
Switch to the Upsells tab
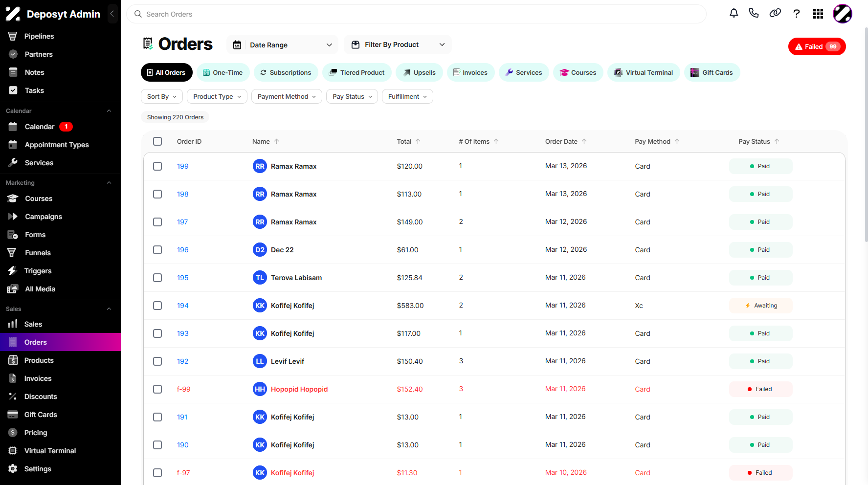coord(419,72)
